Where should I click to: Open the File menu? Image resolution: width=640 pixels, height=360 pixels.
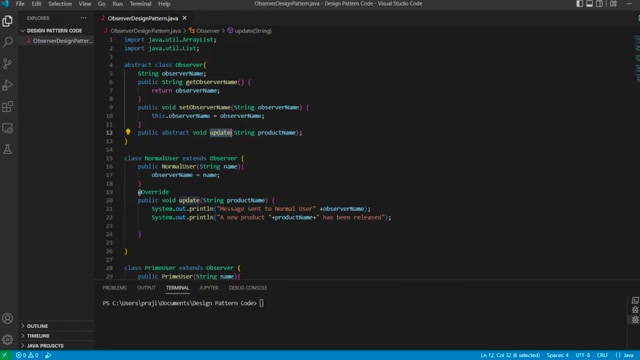(x=20, y=4)
